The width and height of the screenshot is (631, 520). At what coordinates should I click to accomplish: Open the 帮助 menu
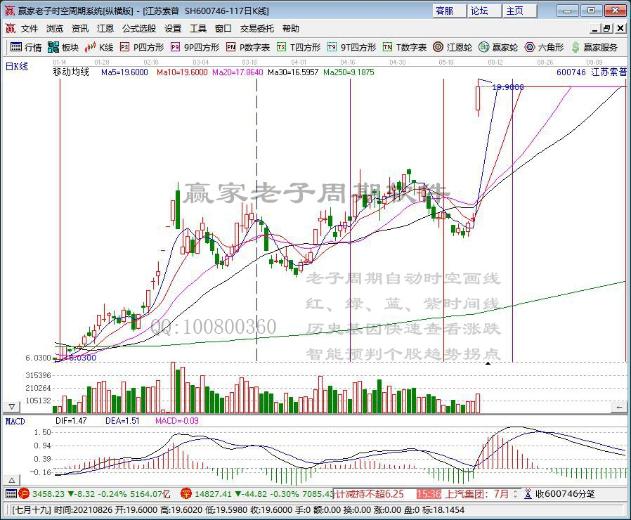291,28
